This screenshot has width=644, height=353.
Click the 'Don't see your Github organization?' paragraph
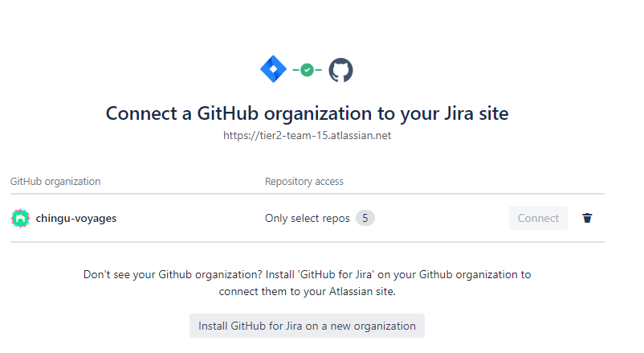click(x=307, y=283)
